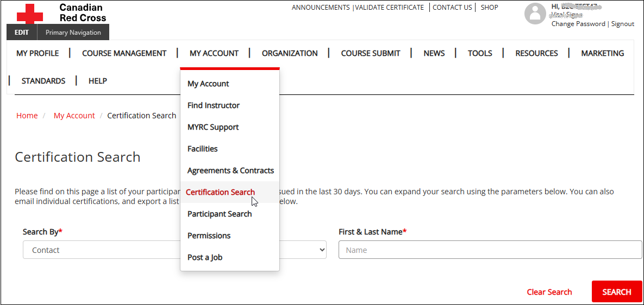Open RESOURCES menu
This screenshot has width=644, height=305.
point(536,53)
